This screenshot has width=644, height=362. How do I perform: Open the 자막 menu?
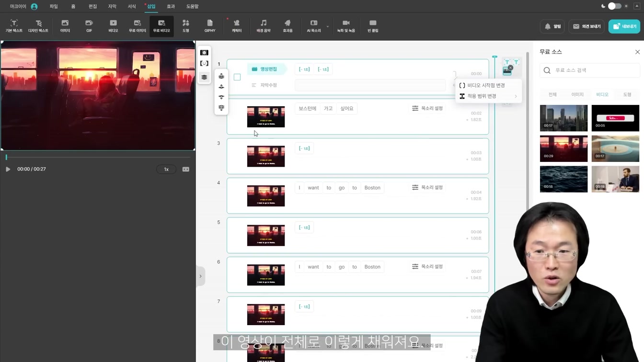112,7
